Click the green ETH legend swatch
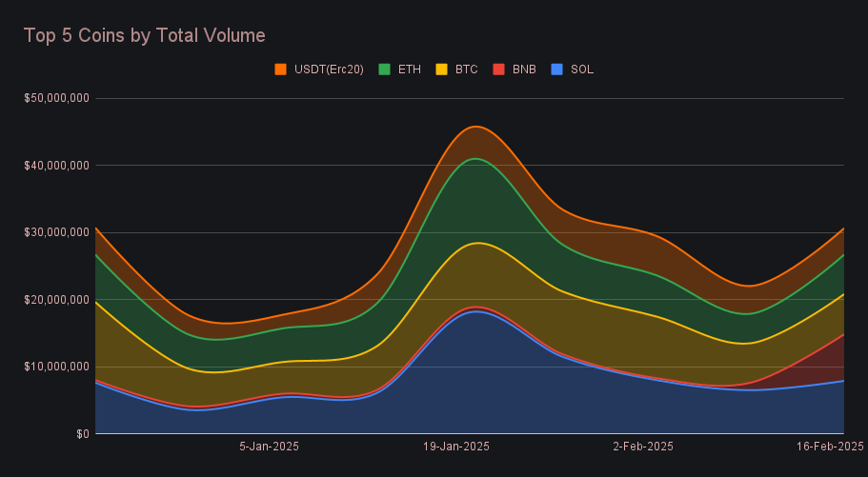Viewport: 868px width, 477px height. coord(385,70)
